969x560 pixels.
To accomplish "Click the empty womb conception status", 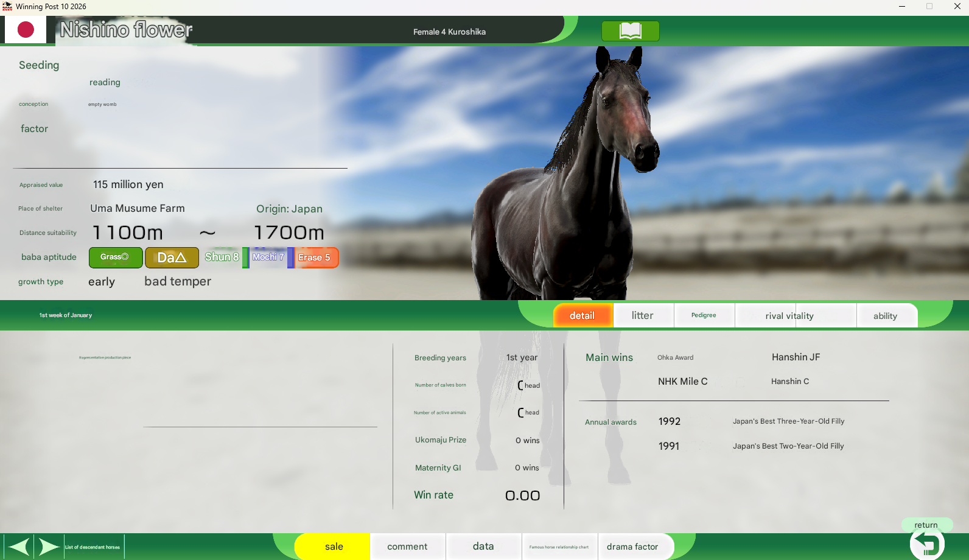I will pyautogui.click(x=102, y=104).
